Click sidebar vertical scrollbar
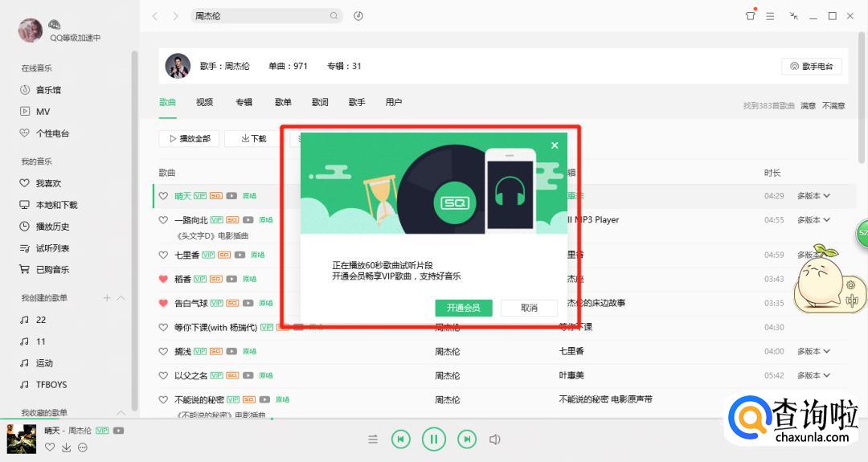 (134, 230)
